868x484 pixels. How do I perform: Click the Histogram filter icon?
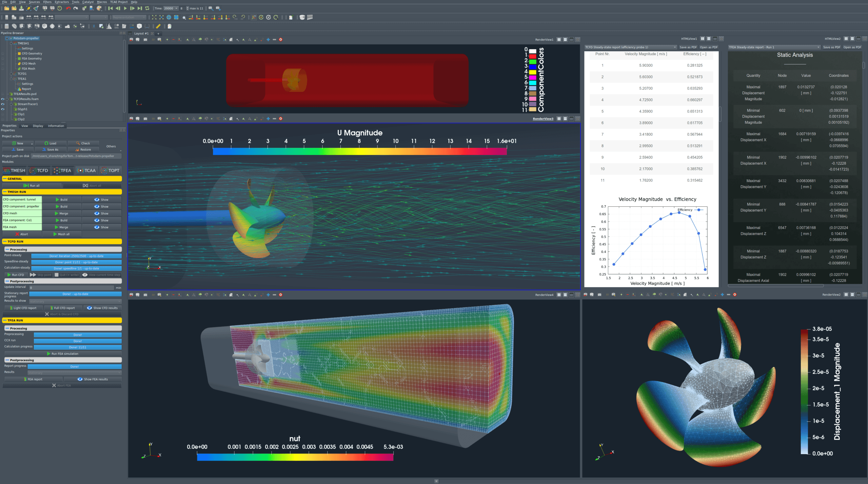(109, 26)
